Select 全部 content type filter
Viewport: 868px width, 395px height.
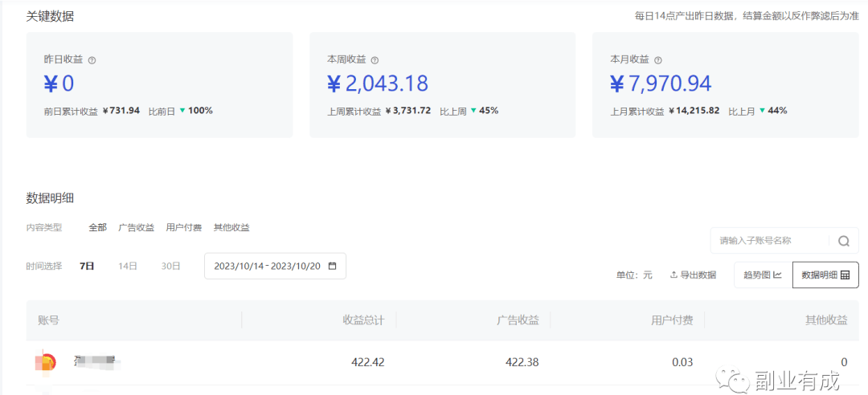click(x=98, y=227)
